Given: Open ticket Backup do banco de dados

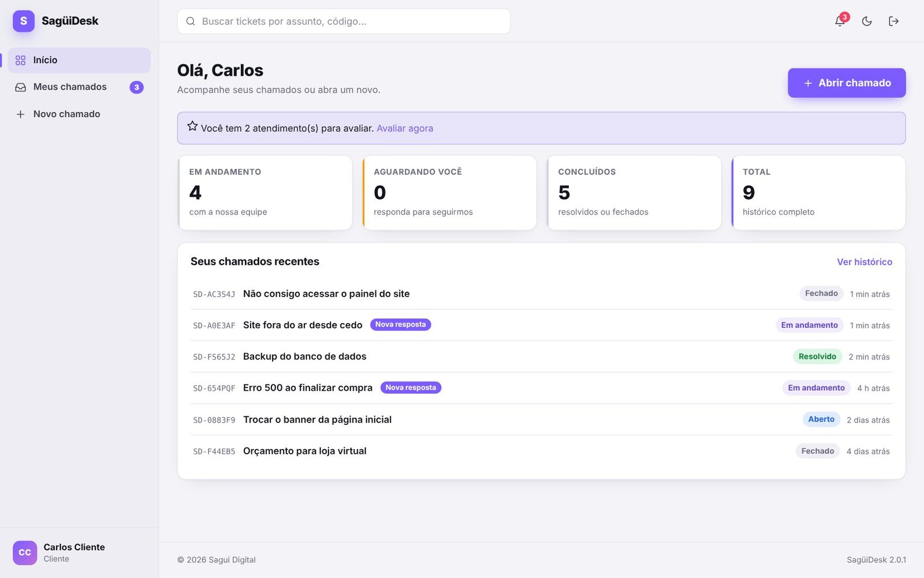Looking at the screenshot, I should point(541,357).
